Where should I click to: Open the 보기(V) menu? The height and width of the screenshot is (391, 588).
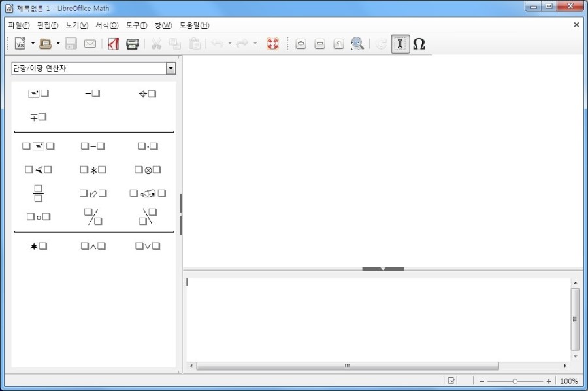[77, 25]
